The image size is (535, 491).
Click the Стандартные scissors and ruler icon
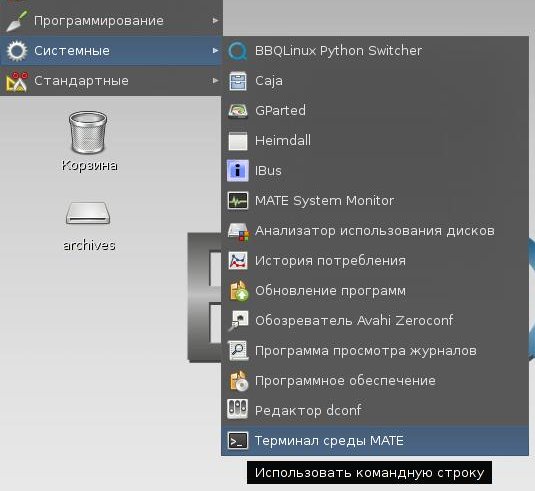coord(16,81)
